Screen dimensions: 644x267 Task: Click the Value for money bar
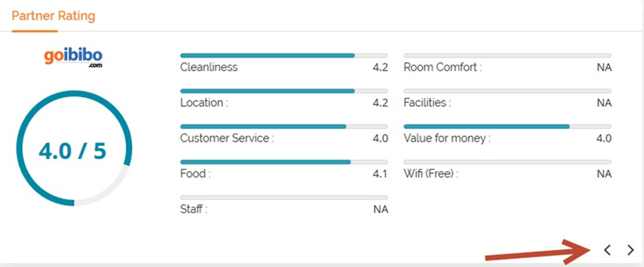(x=507, y=126)
